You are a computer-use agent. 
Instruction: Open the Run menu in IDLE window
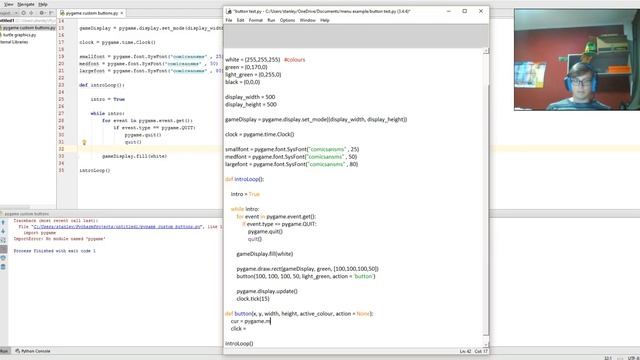pyautogui.click(x=271, y=20)
